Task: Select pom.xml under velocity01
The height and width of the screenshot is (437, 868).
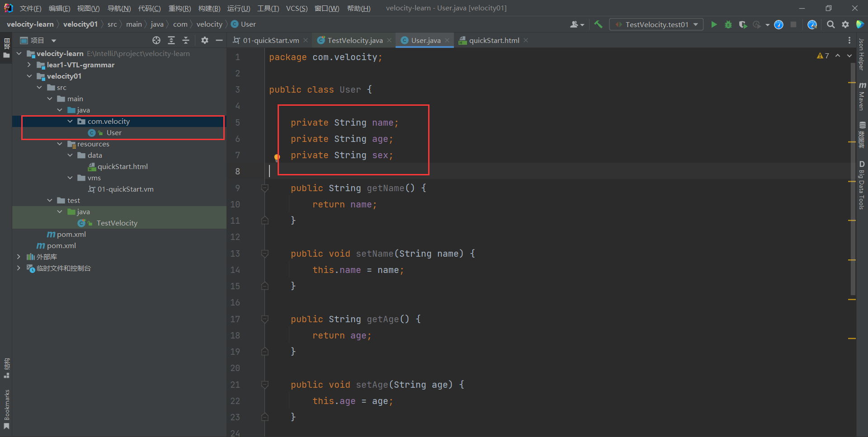Action: point(71,234)
